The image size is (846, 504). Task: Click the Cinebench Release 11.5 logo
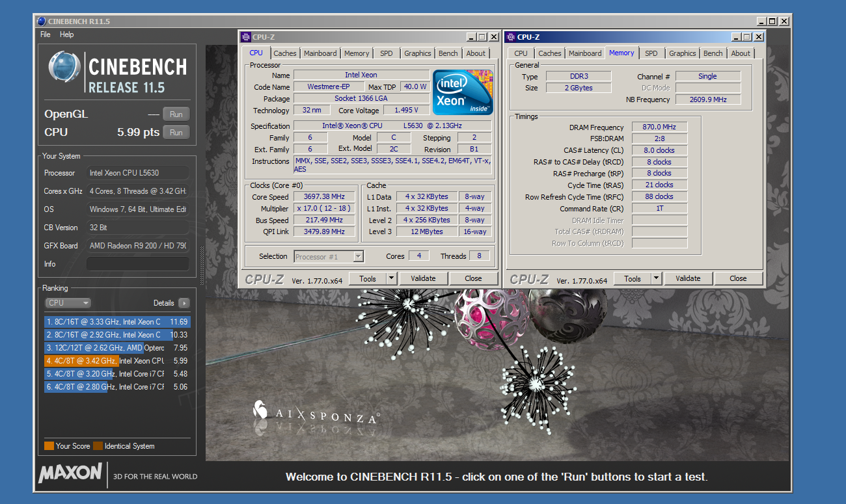point(117,73)
